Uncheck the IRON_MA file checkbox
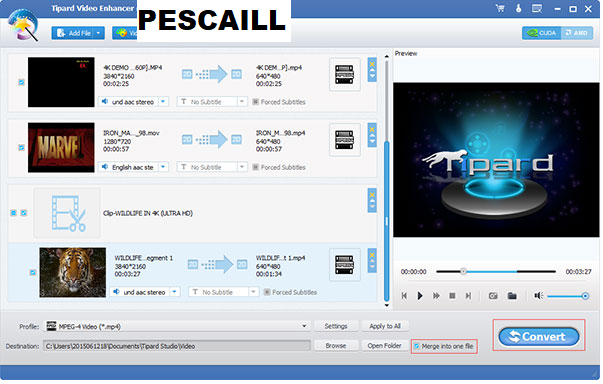 pyautogui.click(x=22, y=147)
